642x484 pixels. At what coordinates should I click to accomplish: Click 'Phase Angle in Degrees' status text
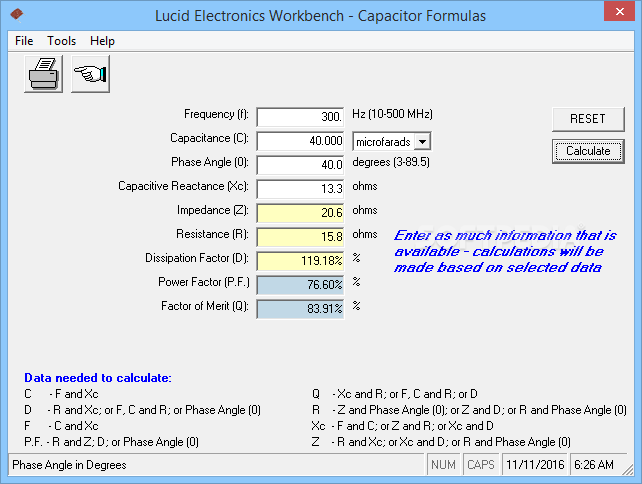[x=69, y=465]
